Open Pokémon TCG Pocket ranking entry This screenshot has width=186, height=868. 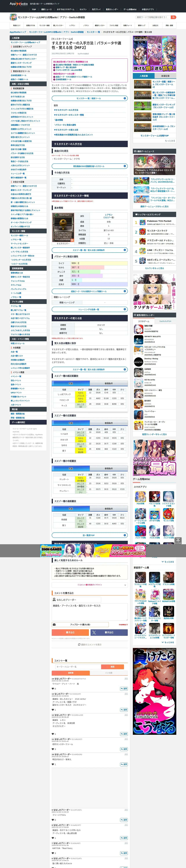tap(155, 222)
